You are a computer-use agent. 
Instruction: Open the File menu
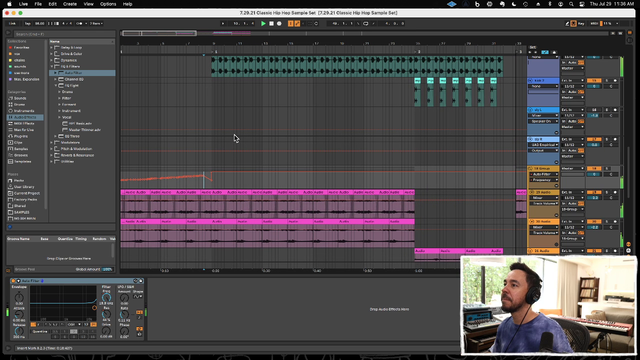coord(38,4)
